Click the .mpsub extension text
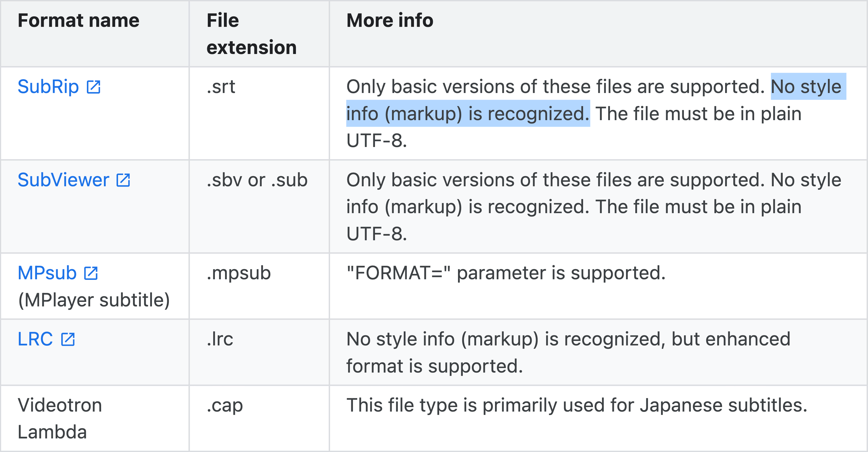 [239, 273]
